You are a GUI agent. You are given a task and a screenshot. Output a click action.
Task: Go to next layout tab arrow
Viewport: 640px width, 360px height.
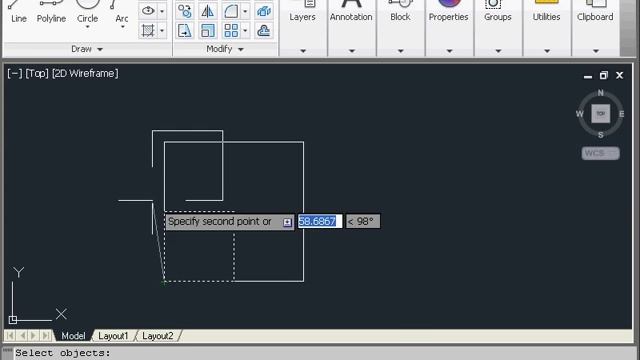point(34,336)
